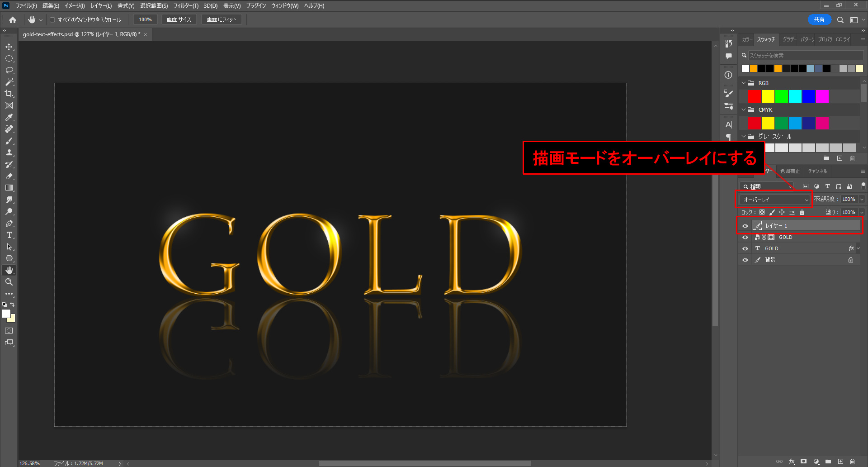Click the swatch search field
The image size is (868, 467).
pos(805,55)
